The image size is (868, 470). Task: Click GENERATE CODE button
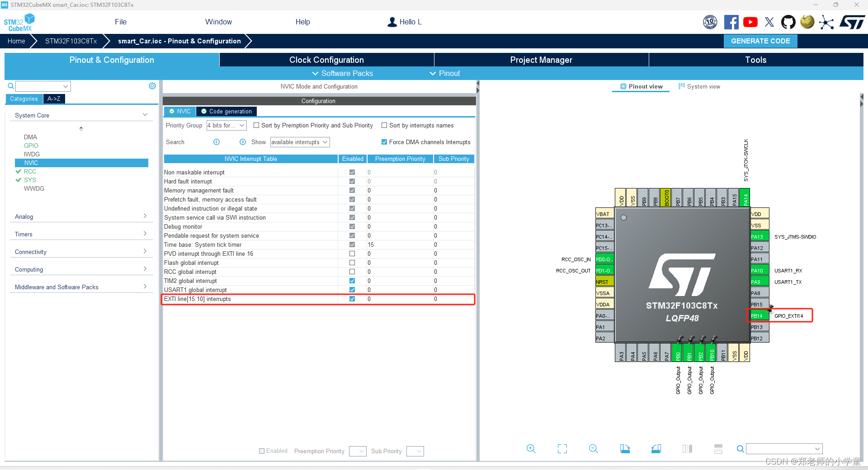[x=760, y=41]
